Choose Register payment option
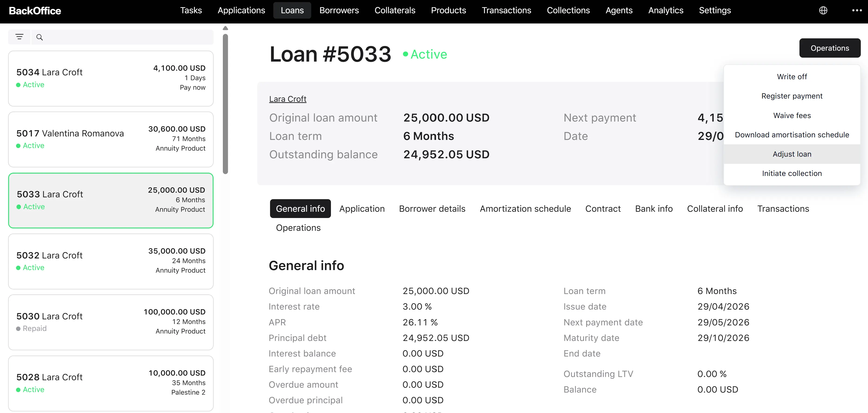Image resolution: width=868 pixels, height=413 pixels. 792,96
